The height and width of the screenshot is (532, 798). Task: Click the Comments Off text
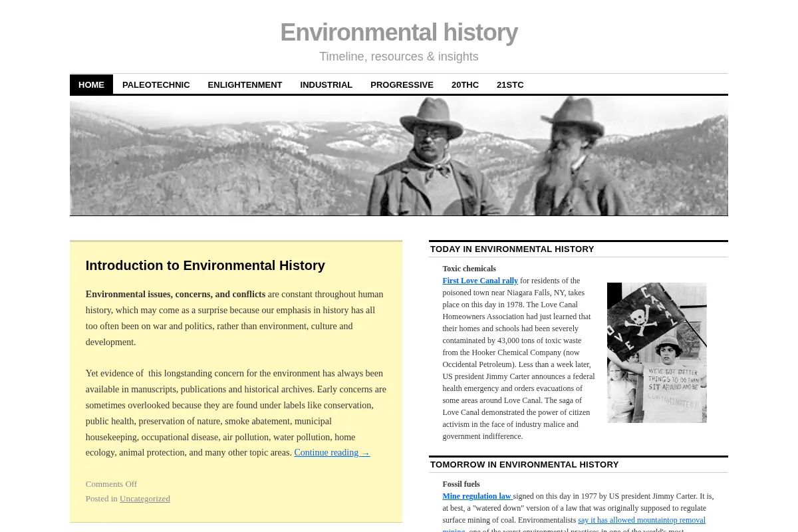(x=111, y=484)
